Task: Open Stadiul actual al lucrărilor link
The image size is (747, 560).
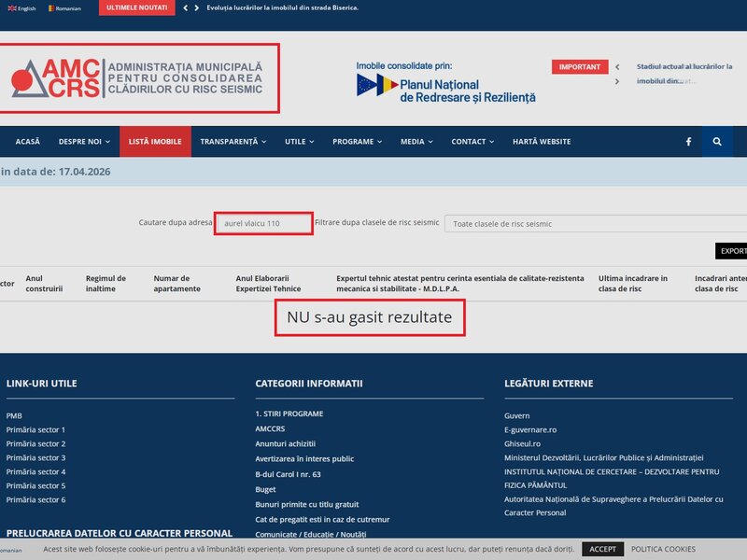Action: click(x=684, y=74)
